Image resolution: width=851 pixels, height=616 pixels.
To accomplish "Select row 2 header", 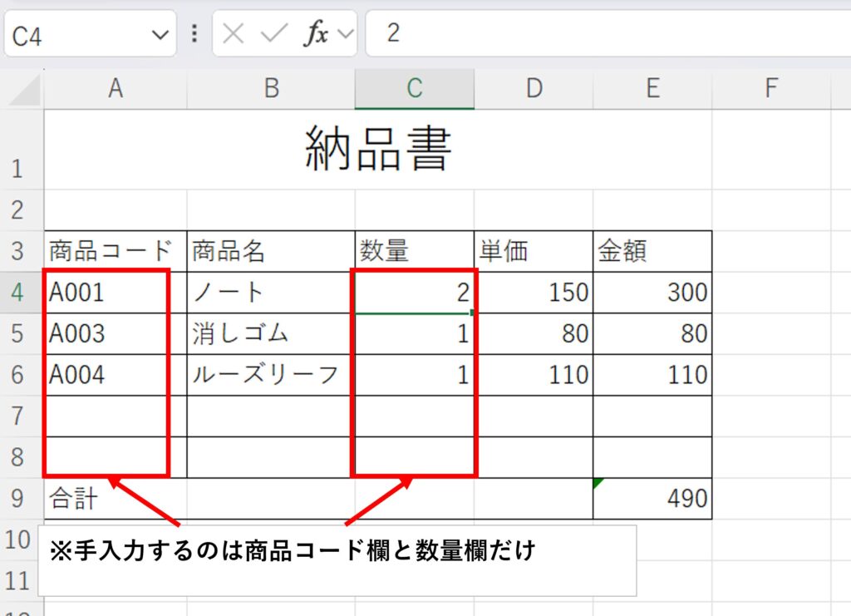I will click(x=22, y=210).
